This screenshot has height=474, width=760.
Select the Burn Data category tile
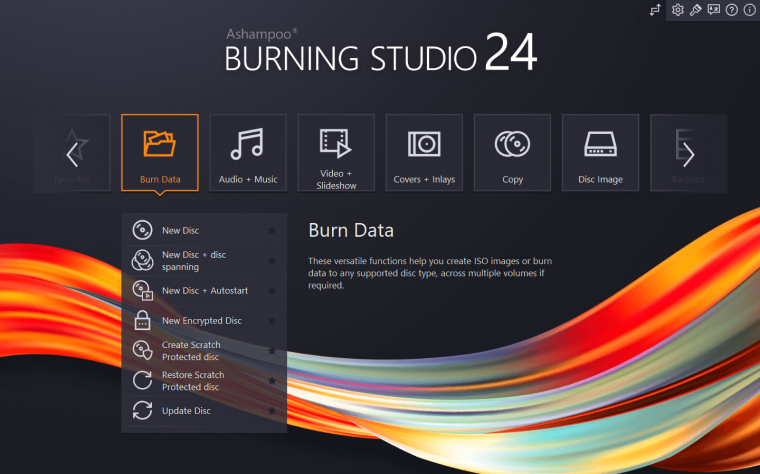click(x=160, y=153)
